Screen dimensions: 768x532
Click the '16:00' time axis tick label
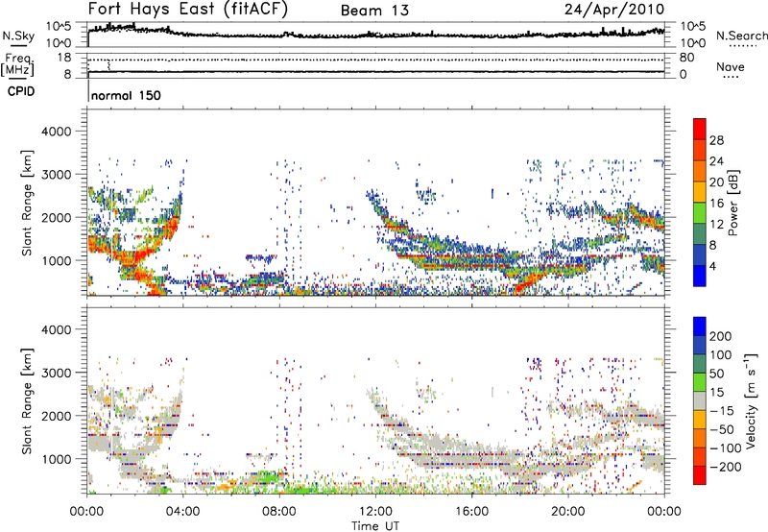tap(471, 512)
